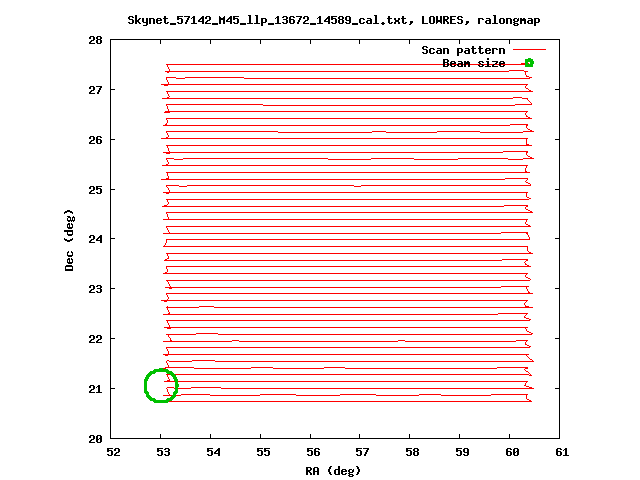Click the x-axis tick label 53
The height and width of the screenshot is (480, 640).
tap(163, 452)
